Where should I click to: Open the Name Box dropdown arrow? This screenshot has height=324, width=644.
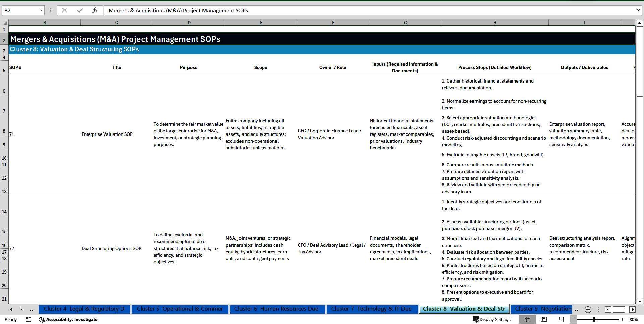click(x=40, y=10)
